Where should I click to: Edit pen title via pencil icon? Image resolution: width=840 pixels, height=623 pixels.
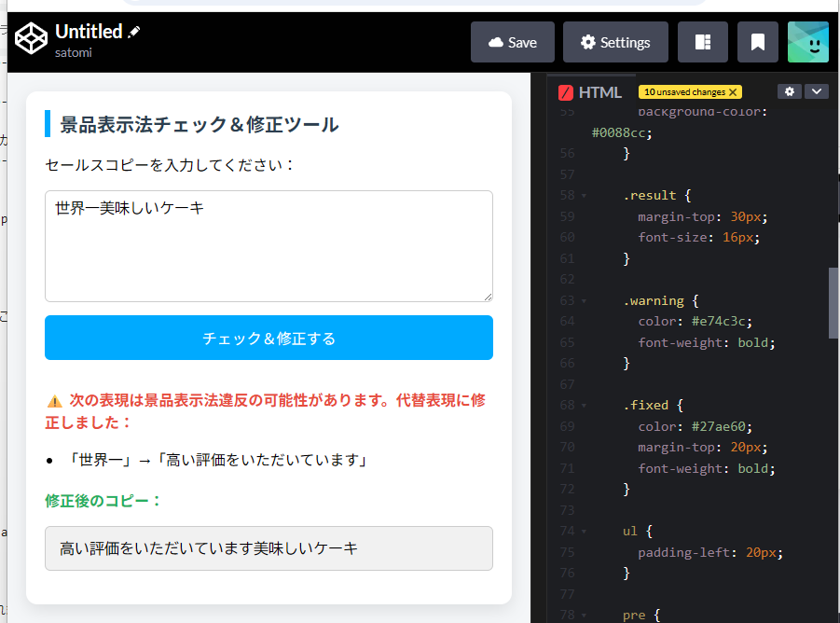(134, 32)
